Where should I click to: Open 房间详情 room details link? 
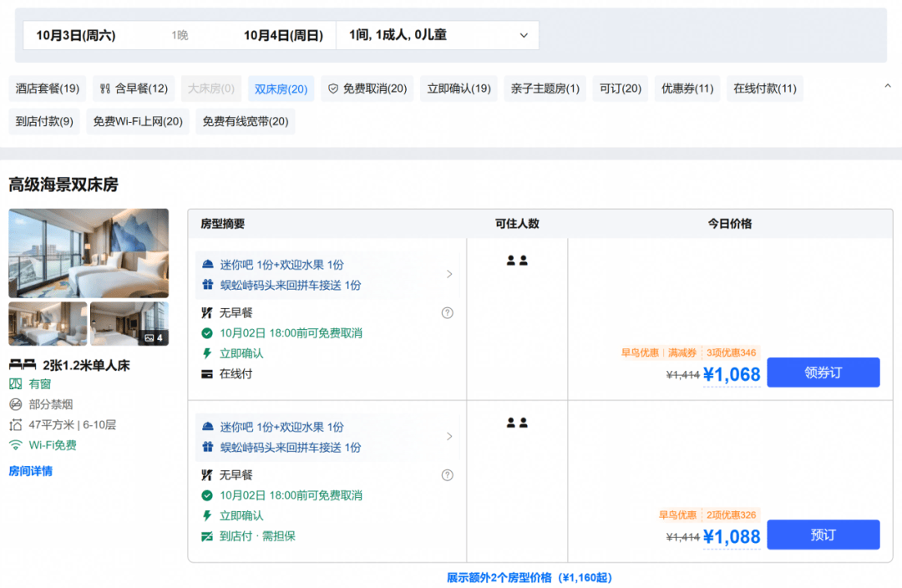(31, 471)
